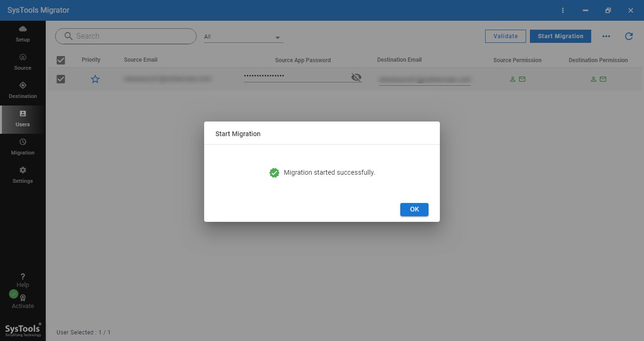
Task: Open the Help section
Action: 22,280
